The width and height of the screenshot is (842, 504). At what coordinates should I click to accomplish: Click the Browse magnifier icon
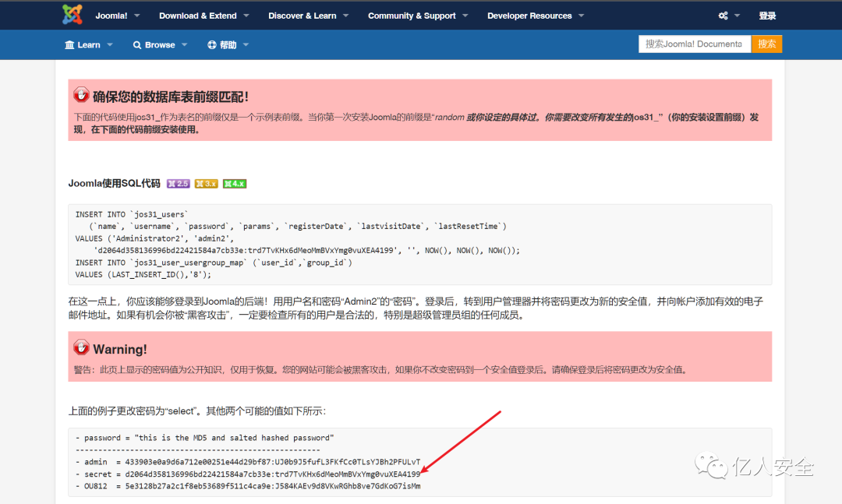pyautogui.click(x=137, y=45)
